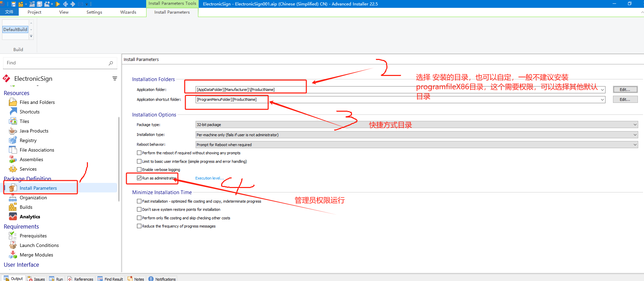
Task: Enable Fast installation option
Action: pos(139,201)
